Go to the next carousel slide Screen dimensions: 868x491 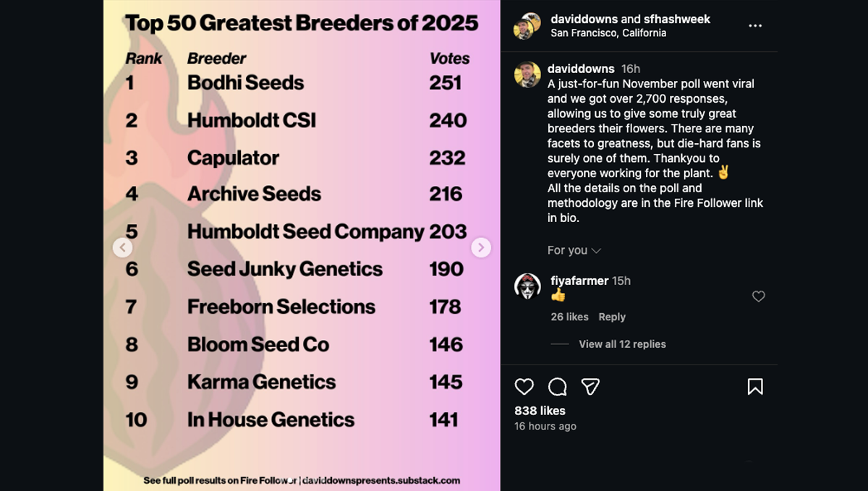(481, 248)
